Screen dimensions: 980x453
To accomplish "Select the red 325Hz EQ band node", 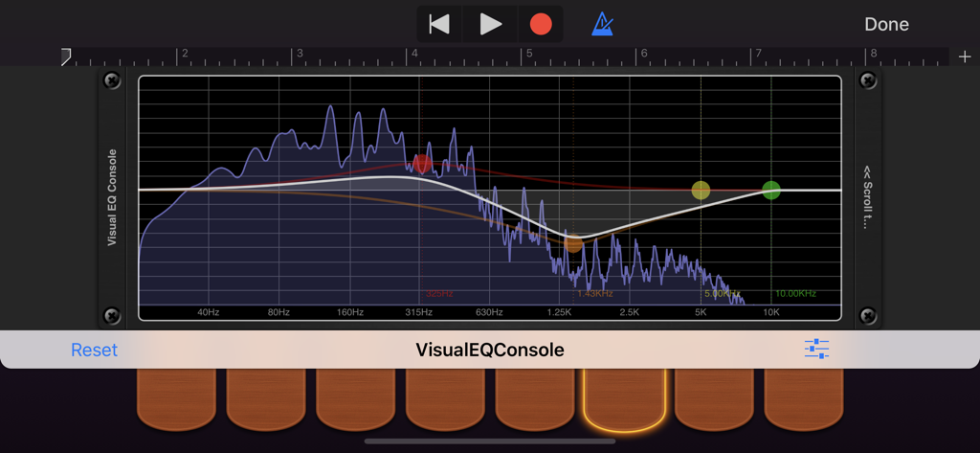I will tap(422, 164).
